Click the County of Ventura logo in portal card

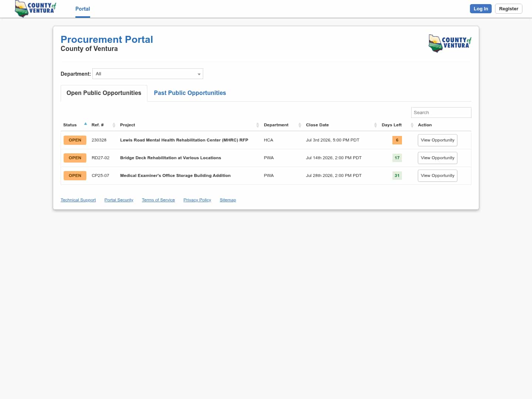tap(450, 43)
